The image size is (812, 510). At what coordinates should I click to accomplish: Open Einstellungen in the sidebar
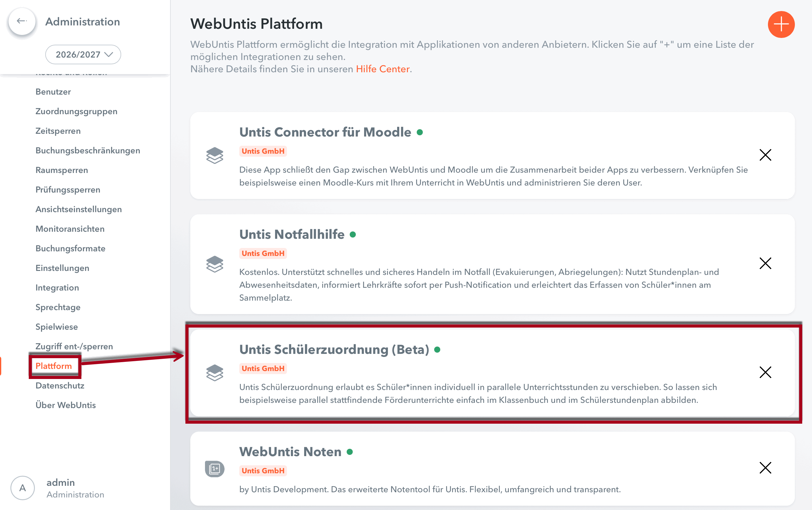pyautogui.click(x=62, y=268)
